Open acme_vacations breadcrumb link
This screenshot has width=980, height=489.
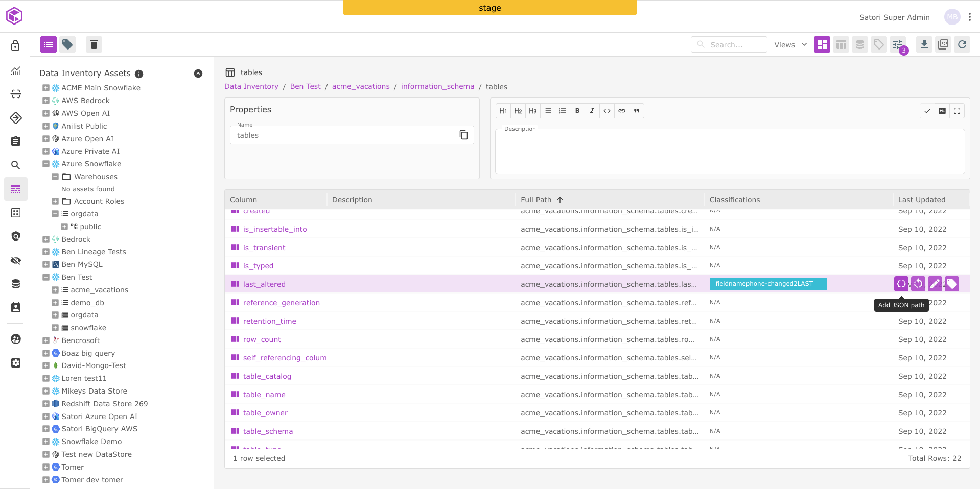click(x=361, y=86)
